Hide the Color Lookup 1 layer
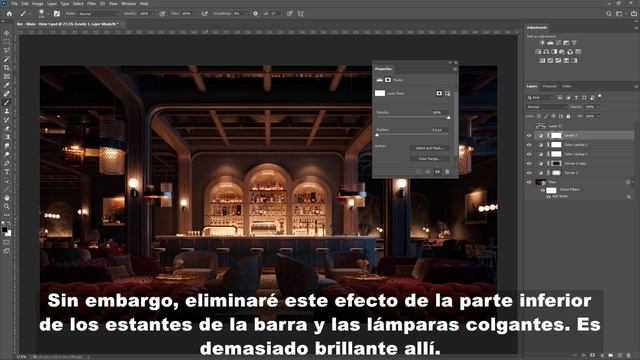The width and height of the screenshot is (640, 360). (529, 154)
